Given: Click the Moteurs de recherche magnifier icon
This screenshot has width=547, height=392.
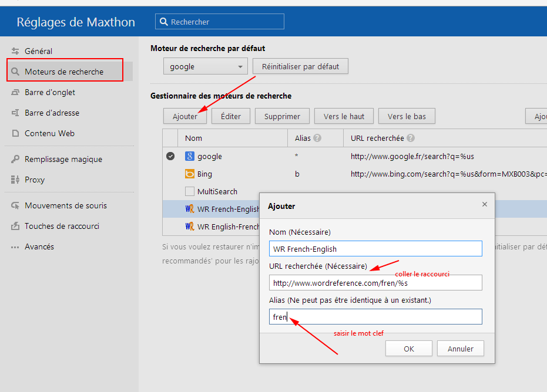Looking at the screenshot, I should [15, 72].
